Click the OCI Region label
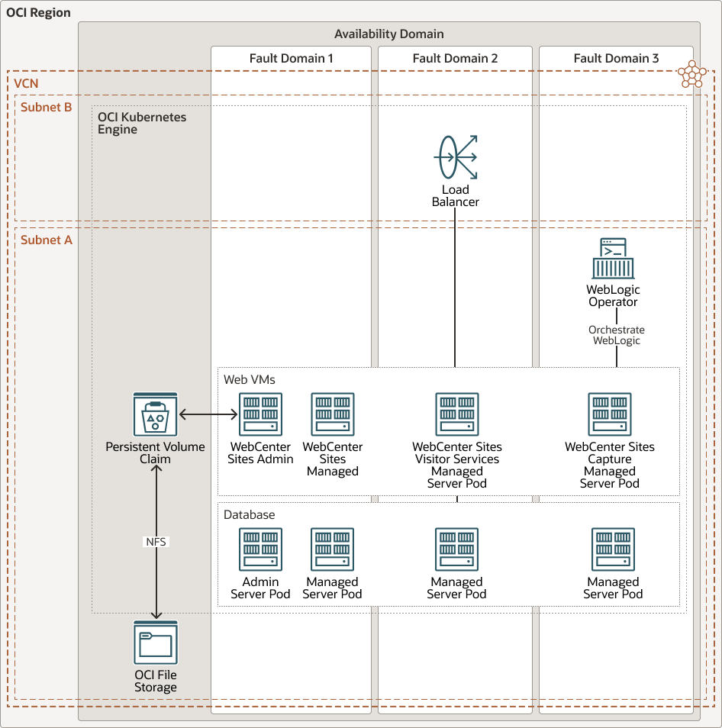Image resolution: width=722 pixels, height=728 pixels. (38, 12)
